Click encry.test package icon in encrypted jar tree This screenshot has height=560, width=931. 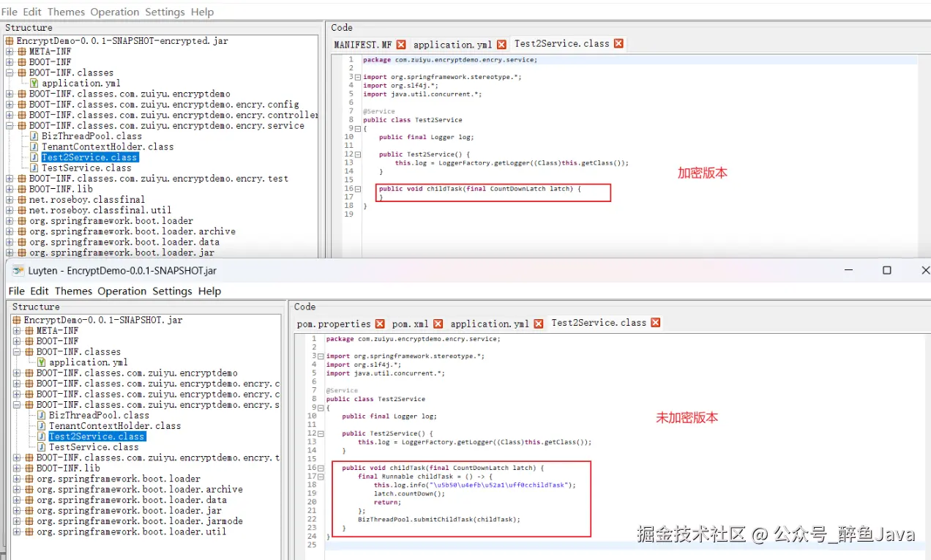(x=22, y=179)
